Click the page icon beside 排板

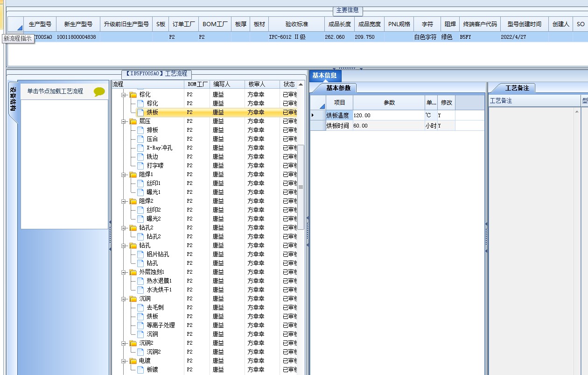(x=140, y=130)
